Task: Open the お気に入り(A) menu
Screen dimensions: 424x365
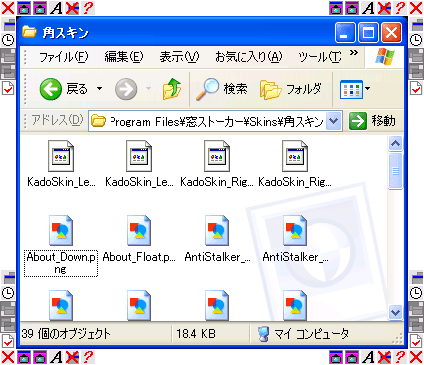Action: tap(249, 57)
